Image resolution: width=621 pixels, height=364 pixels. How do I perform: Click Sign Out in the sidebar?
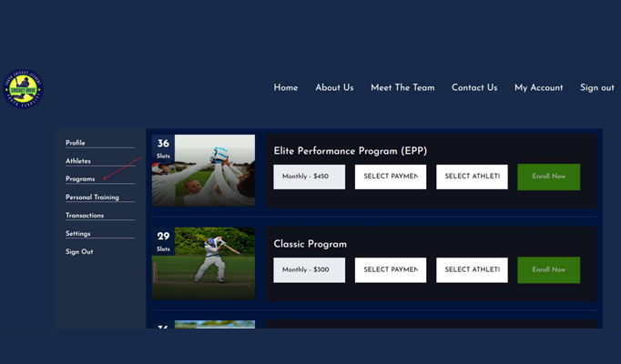click(x=79, y=252)
